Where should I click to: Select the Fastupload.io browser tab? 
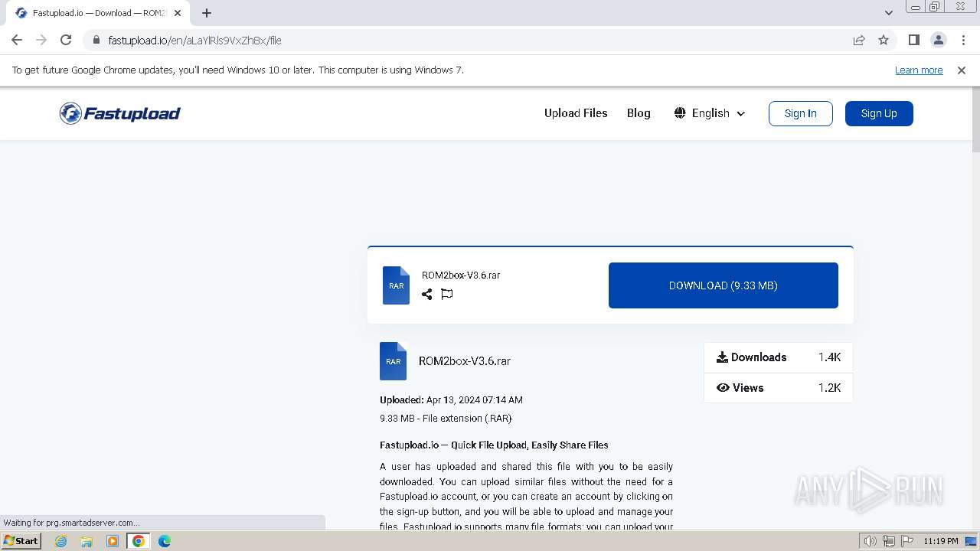pyautogui.click(x=98, y=13)
